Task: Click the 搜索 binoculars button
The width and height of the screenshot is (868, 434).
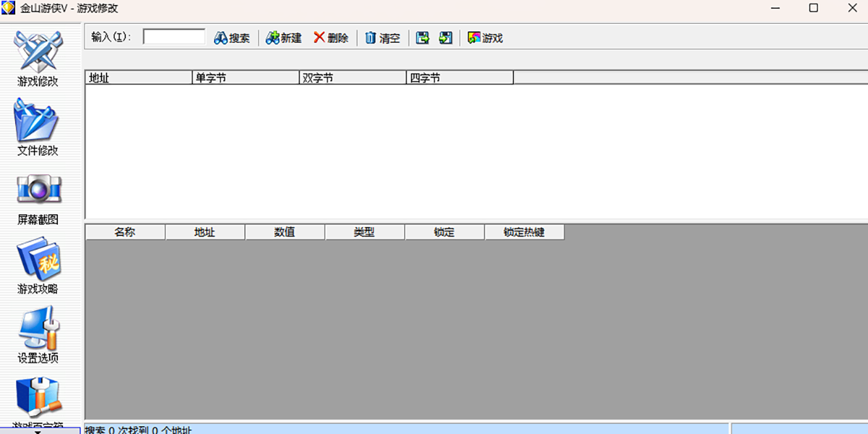Action: (231, 38)
